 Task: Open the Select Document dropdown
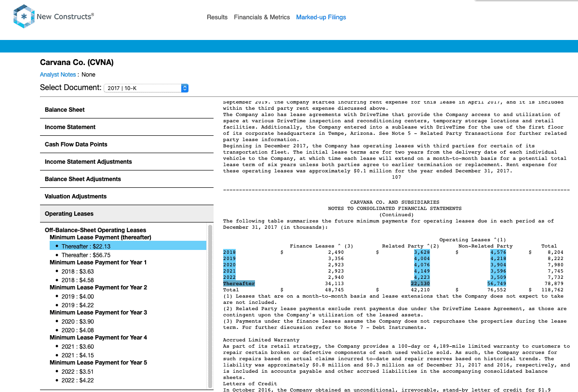[146, 88]
